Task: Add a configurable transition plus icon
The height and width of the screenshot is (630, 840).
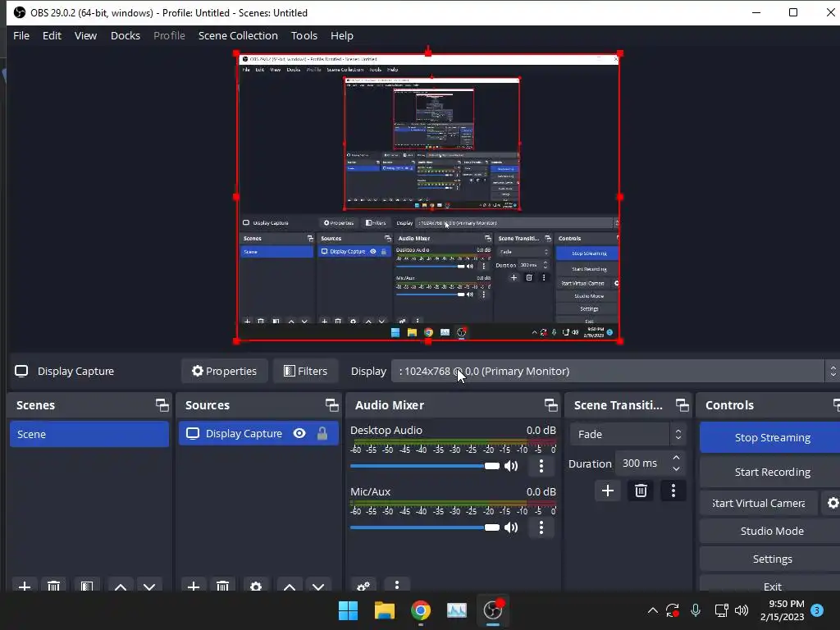Action: [608, 491]
